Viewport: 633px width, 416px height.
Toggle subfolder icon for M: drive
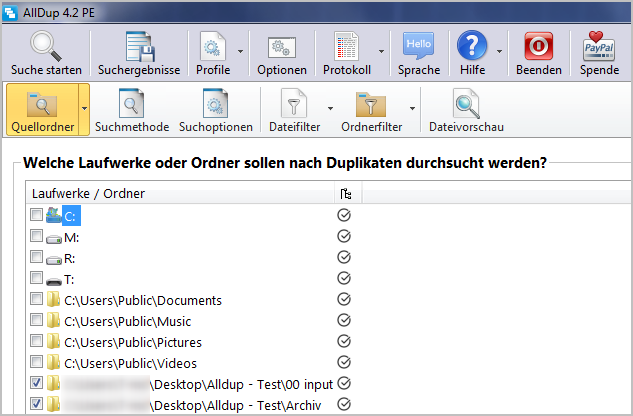point(344,236)
